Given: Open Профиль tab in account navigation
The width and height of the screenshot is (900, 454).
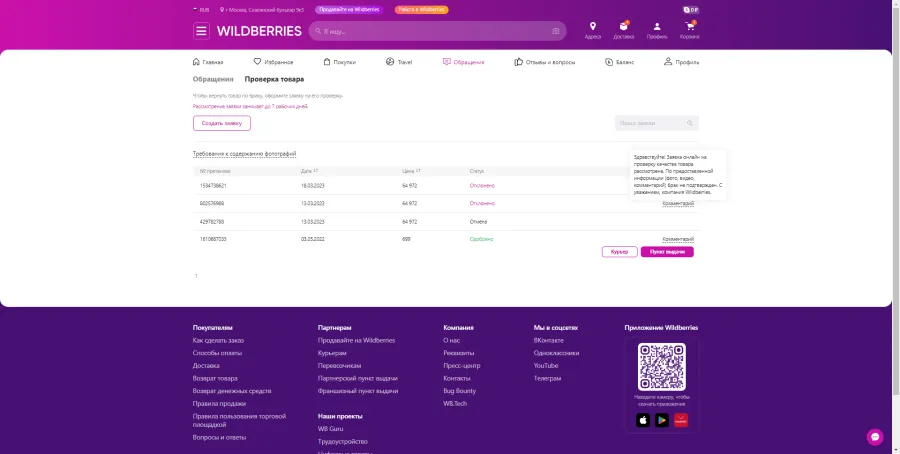Looking at the screenshot, I should [x=681, y=62].
